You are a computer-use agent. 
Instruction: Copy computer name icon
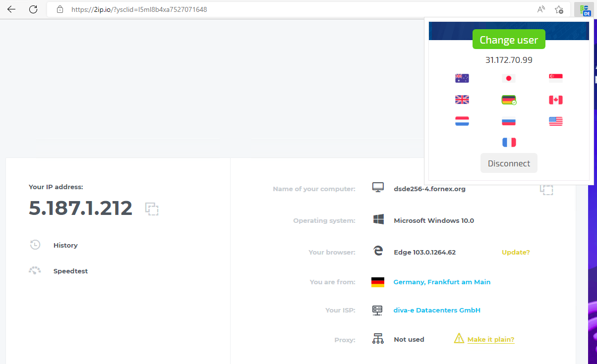coord(546,189)
